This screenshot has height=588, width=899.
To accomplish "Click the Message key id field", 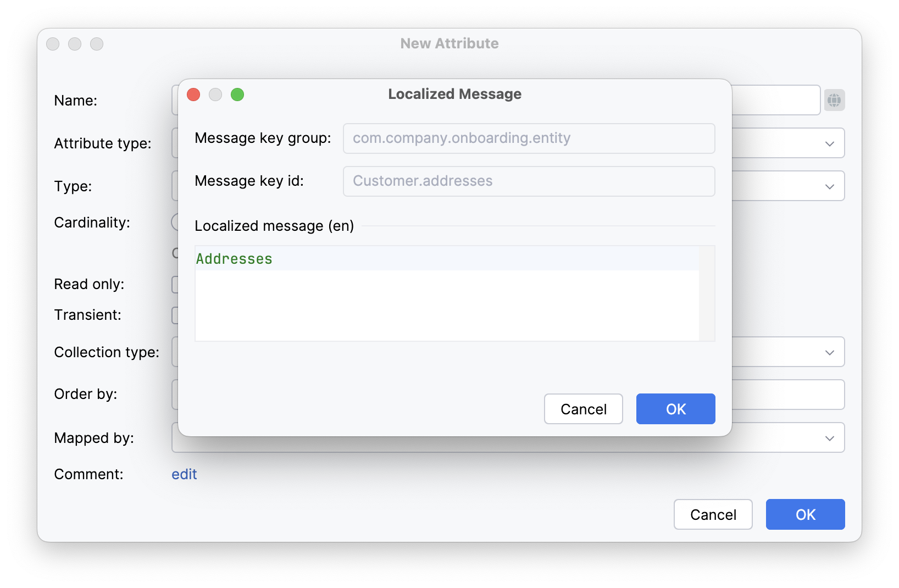I will (x=528, y=181).
